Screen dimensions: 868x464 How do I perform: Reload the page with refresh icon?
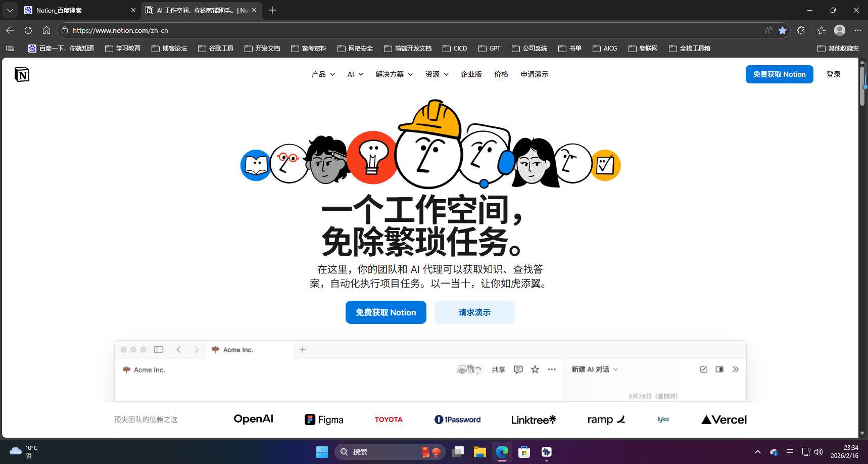[28, 30]
